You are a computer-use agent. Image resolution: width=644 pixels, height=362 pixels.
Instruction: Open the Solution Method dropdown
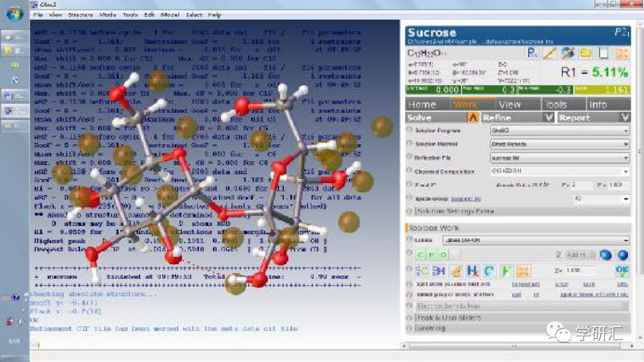tap(560, 144)
